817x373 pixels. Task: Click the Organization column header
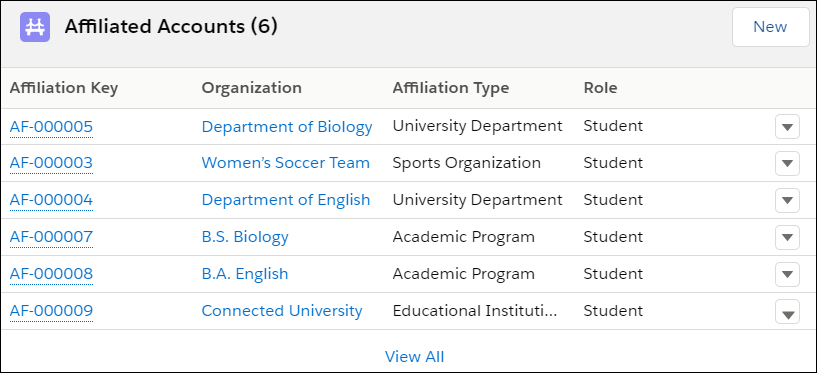point(252,88)
